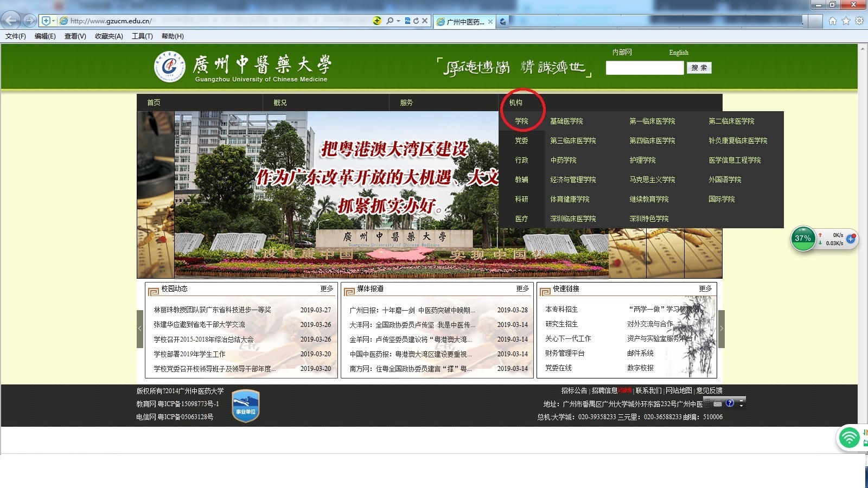Viewport: 868px width, 488px height.
Task: Open 第一临床医学院 link
Action: (x=652, y=121)
